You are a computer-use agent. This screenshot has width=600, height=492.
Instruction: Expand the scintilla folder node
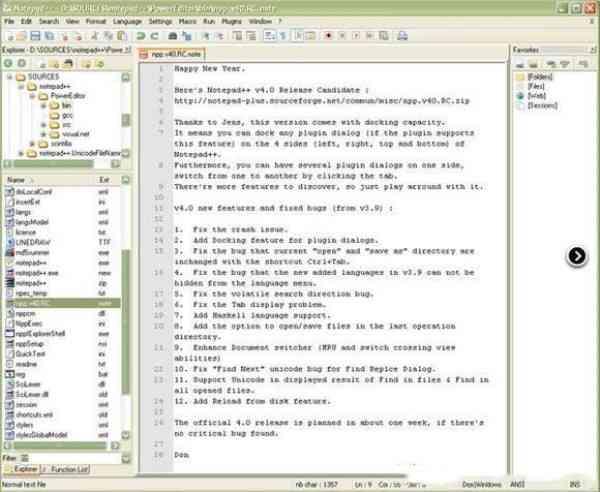point(33,144)
